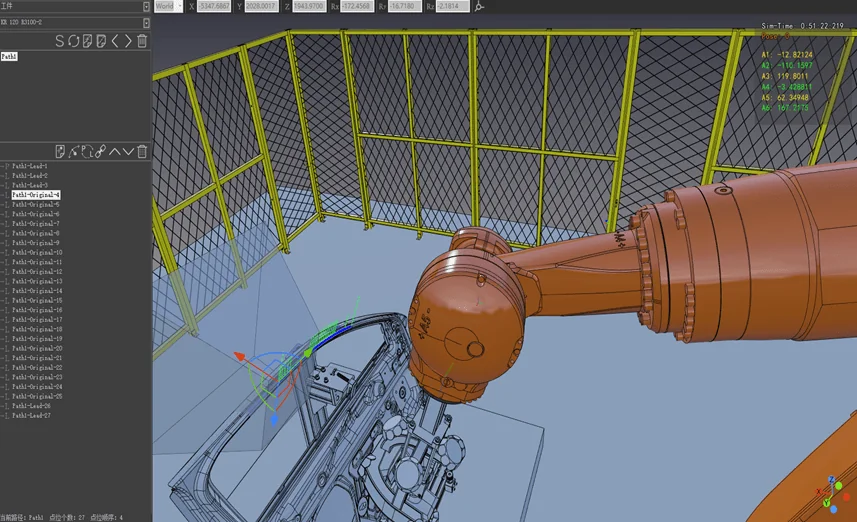Open the 工件 dropdown at top left
The height and width of the screenshot is (522, 857).
pos(75,6)
